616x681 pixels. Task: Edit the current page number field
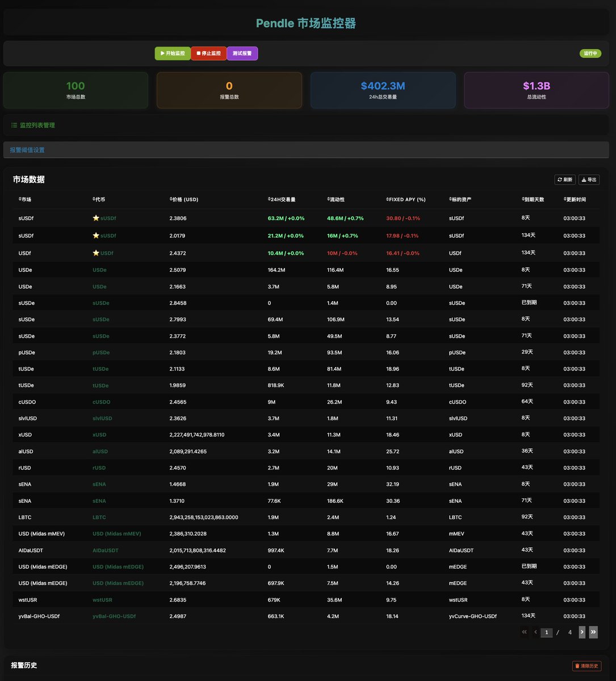pyautogui.click(x=547, y=632)
